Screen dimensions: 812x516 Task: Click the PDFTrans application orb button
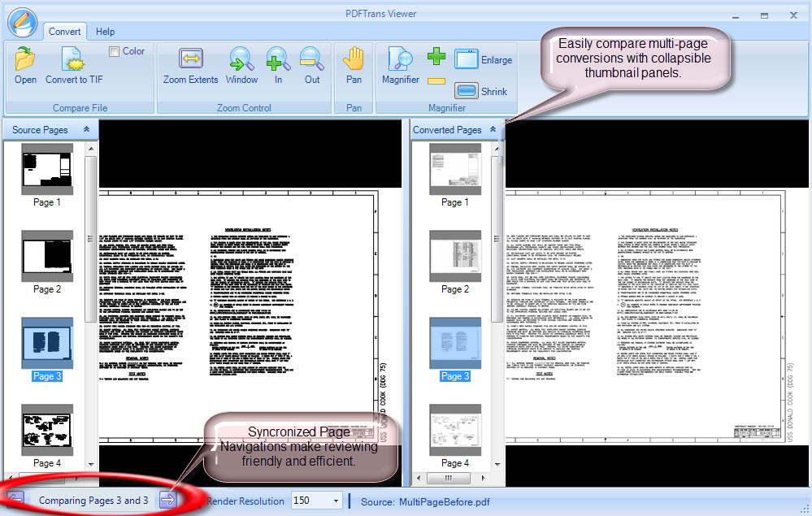22,22
